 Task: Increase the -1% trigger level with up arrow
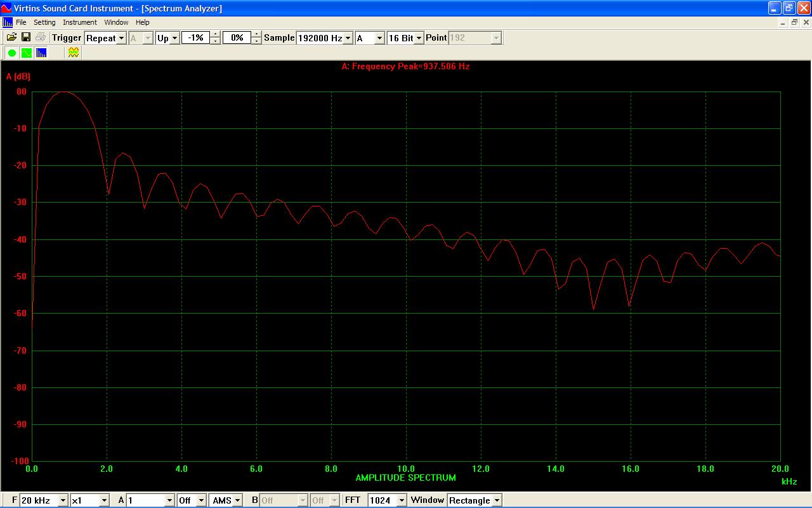[215, 34]
